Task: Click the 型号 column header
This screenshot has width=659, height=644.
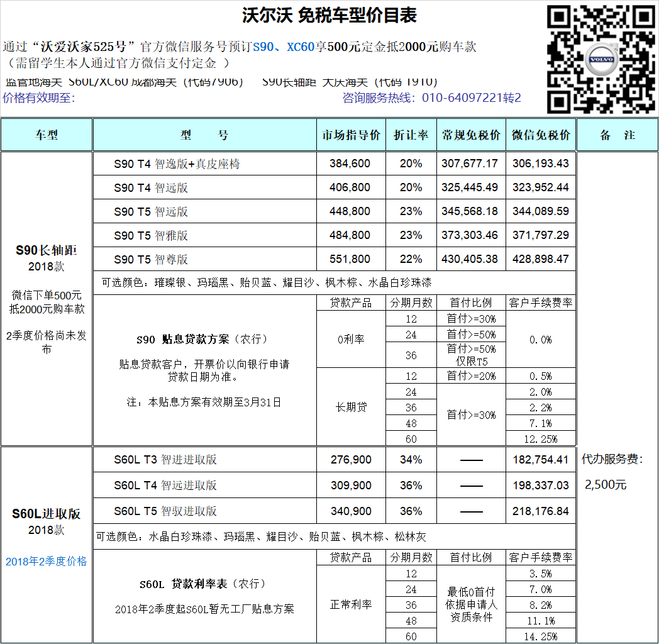Action: coord(204,135)
